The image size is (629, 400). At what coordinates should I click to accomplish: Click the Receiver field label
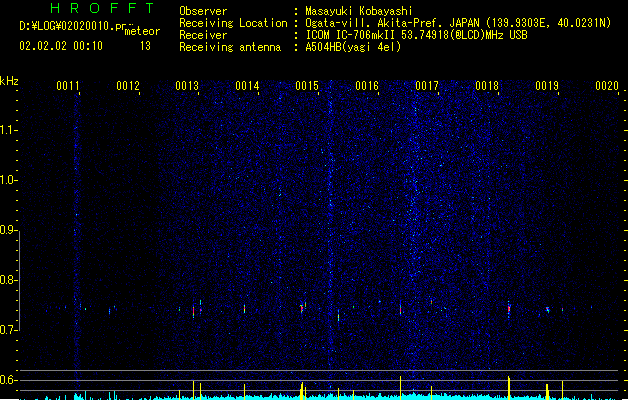point(203,35)
